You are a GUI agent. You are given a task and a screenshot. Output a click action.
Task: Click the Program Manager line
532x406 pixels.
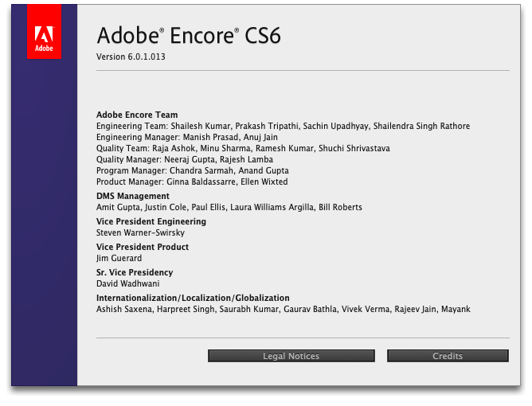tap(193, 170)
